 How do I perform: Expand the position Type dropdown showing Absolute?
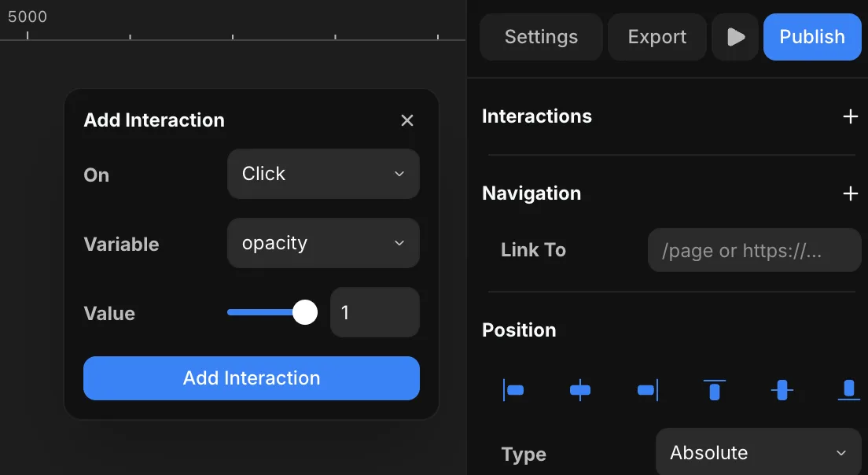pyautogui.click(x=759, y=453)
